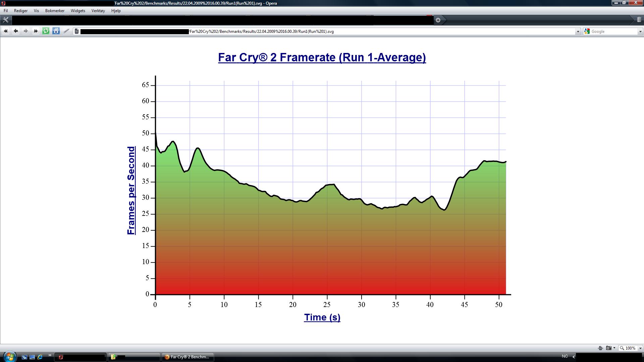
Task: Minimize the Opera window
Action: 616,3
